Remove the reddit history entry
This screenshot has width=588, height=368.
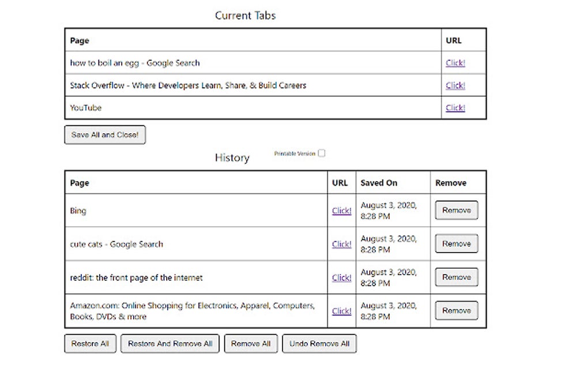click(x=456, y=277)
